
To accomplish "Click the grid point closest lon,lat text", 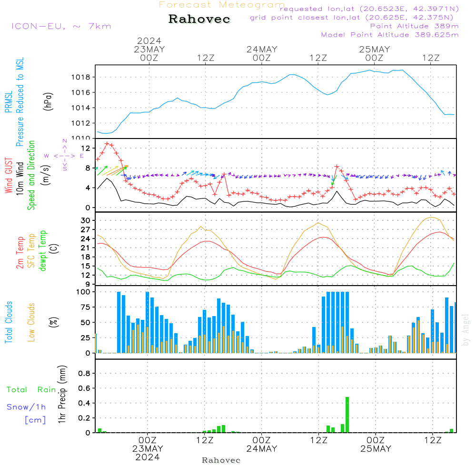I will click(x=352, y=18).
